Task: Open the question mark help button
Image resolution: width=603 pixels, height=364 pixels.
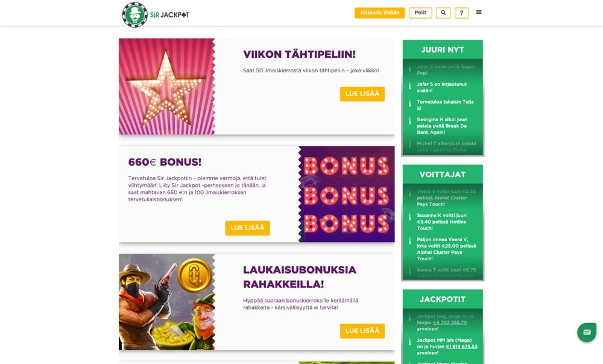Action: [x=461, y=13]
